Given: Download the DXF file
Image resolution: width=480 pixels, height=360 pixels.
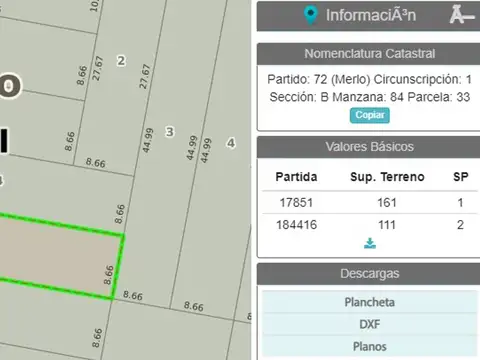Looking at the screenshot, I should point(370,324).
